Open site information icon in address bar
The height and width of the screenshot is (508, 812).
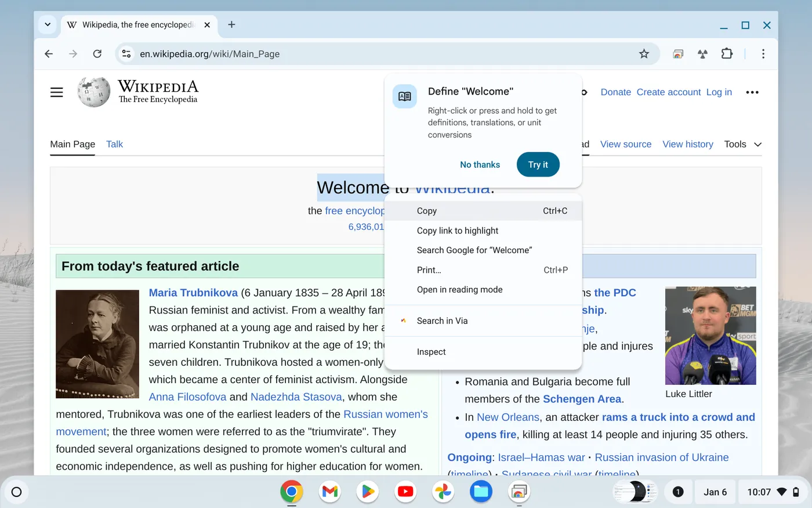tap(126, 54)
